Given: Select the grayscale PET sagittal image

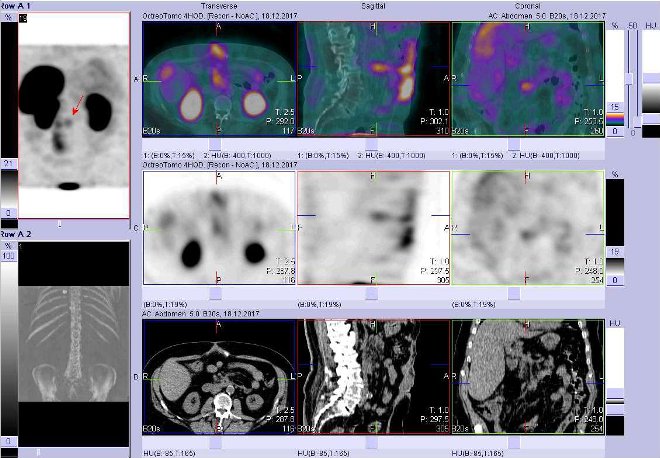Looking at the screenshot, I should pos(374,228).
